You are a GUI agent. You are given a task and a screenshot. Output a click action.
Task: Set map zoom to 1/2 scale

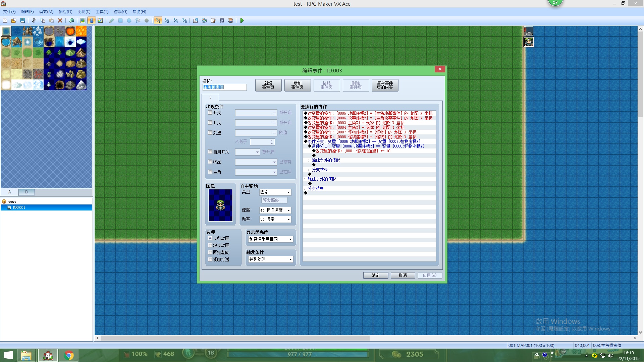pos(167,21)
